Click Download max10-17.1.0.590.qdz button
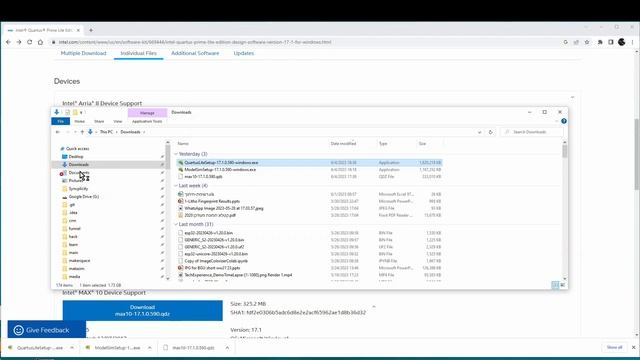The image size is (640, 360). click(x=142, y=311)
